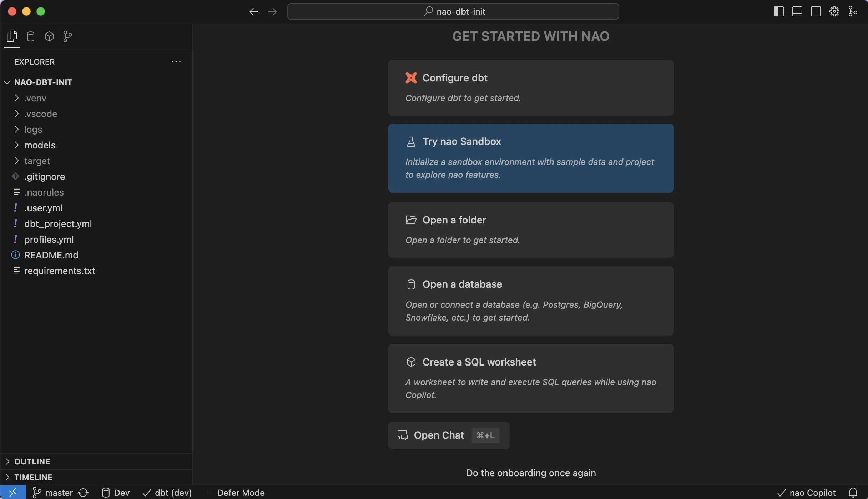
Task: Click the flask icon on Try nao Sandbox
Action: tap(411, 142)
